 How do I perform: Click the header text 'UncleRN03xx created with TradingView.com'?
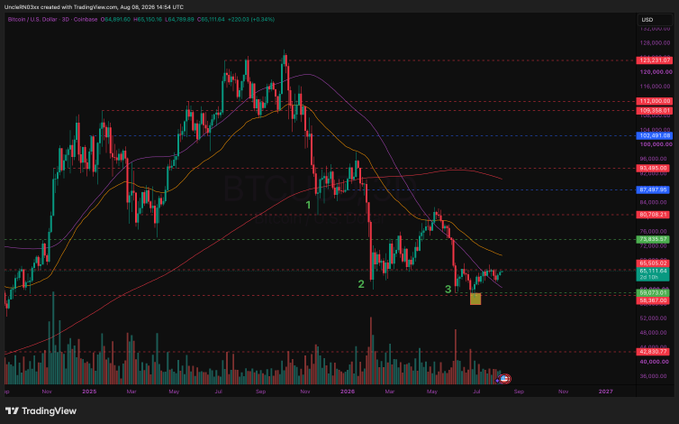pos(61,7)
